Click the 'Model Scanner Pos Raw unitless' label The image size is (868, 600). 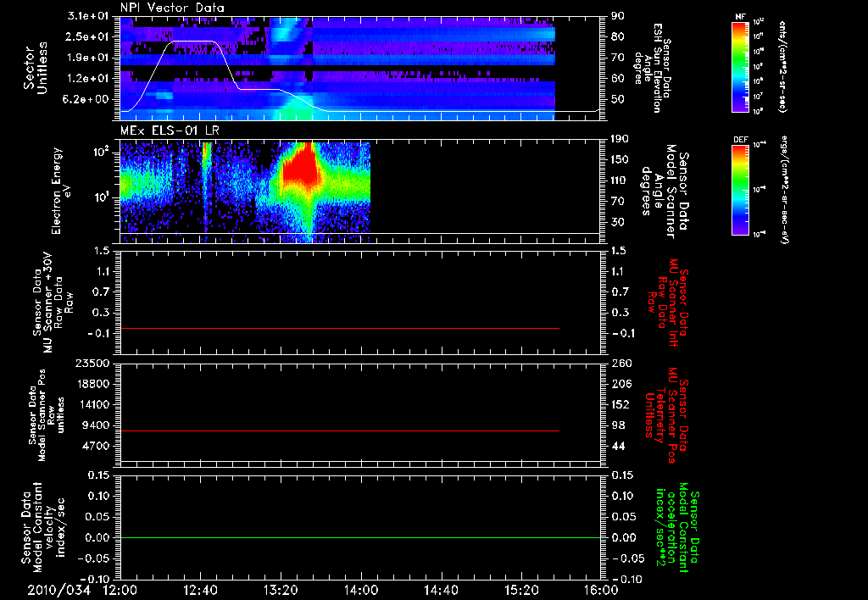(47, 415)
